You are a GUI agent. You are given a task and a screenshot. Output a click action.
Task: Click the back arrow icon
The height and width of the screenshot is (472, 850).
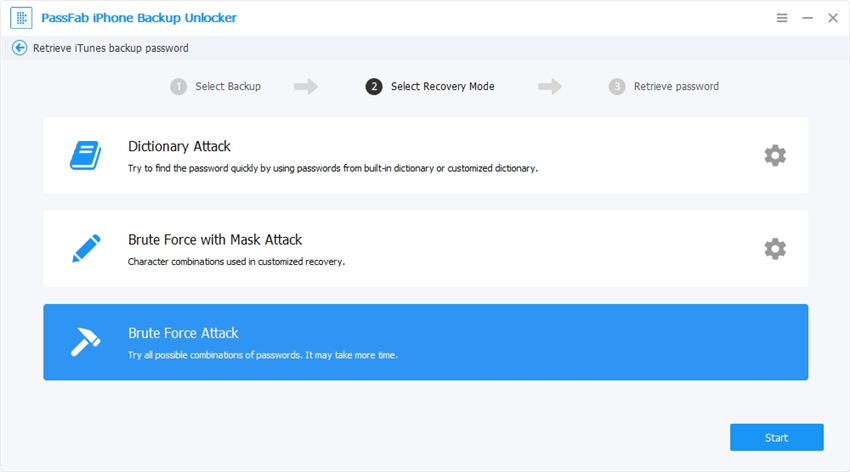tap(19, 48)
